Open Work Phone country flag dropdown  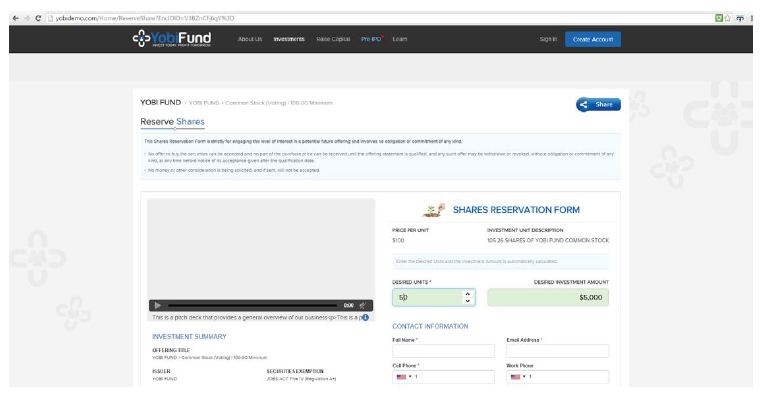[517, 377]
